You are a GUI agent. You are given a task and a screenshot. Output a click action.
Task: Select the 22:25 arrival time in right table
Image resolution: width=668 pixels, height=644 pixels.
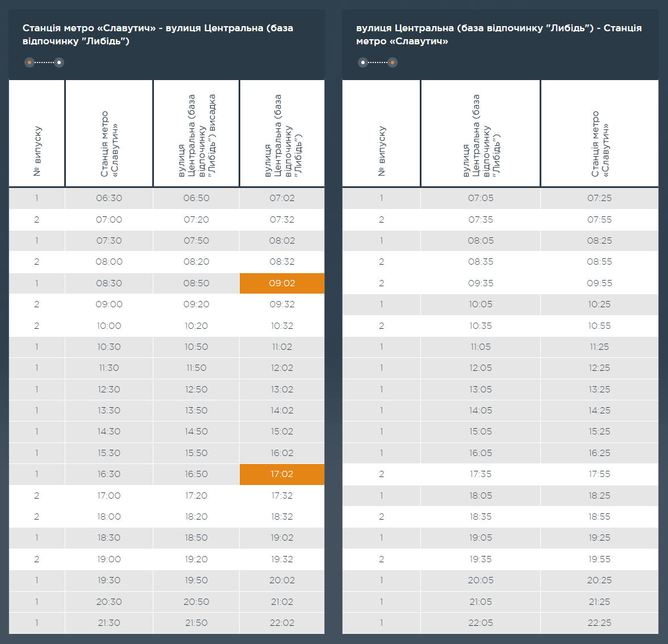[x=599, y=623]
